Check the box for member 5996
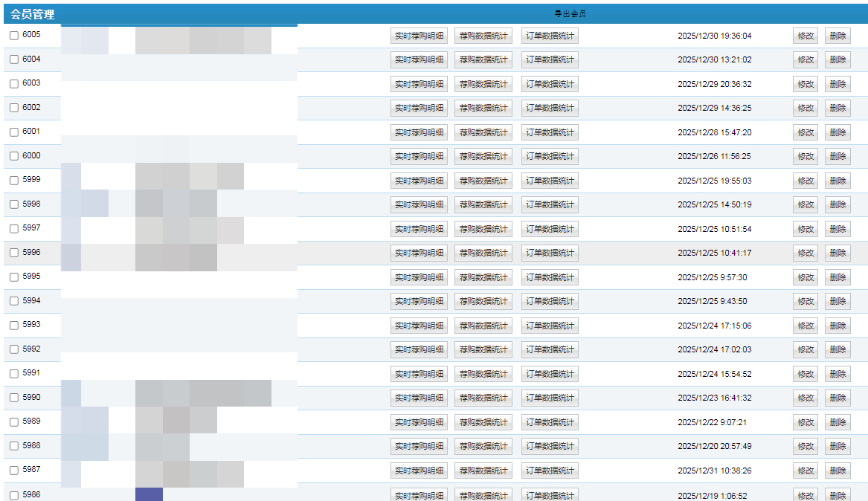The image size is (868, 501). click(x=14, y=253)
